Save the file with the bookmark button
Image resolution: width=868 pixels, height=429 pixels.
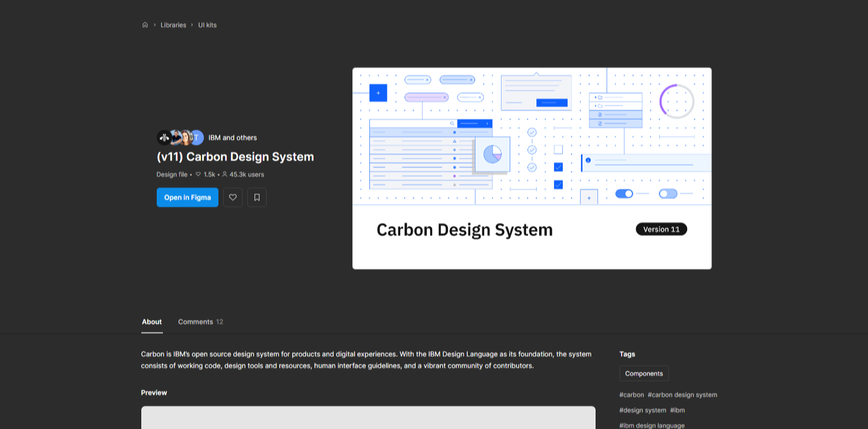coord(257,197)
